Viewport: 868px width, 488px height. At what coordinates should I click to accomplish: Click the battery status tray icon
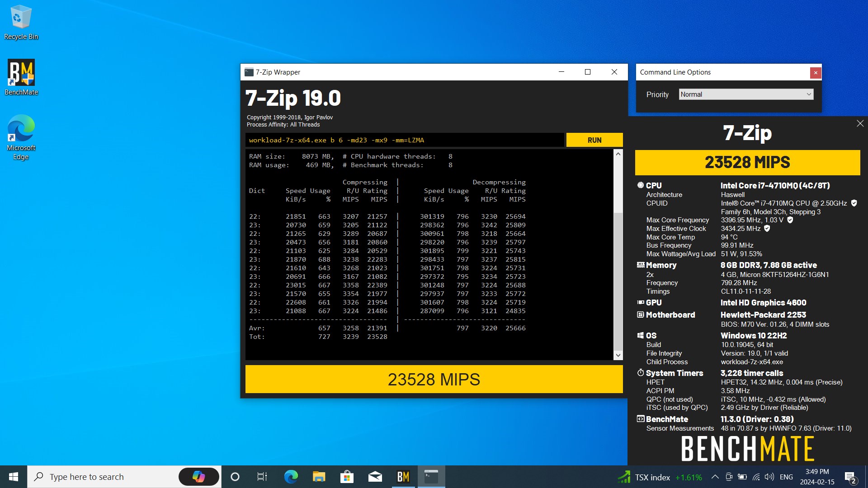(x=742, y=477)
